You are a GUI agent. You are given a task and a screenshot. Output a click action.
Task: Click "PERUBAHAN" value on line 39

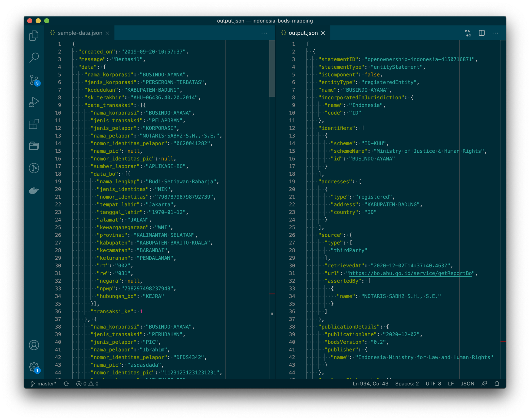[166, 334]
